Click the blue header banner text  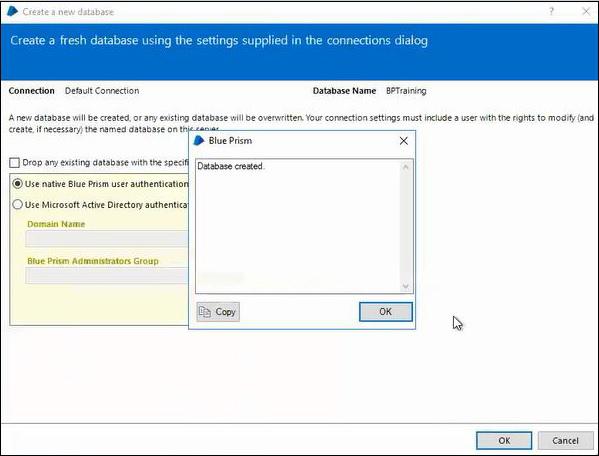pos(219,40)
